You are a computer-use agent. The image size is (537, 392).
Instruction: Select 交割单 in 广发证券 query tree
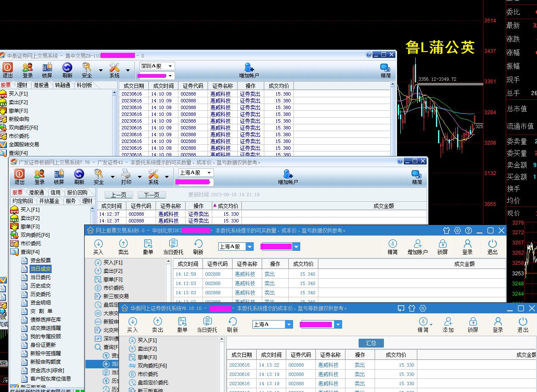tap(41, 311)
